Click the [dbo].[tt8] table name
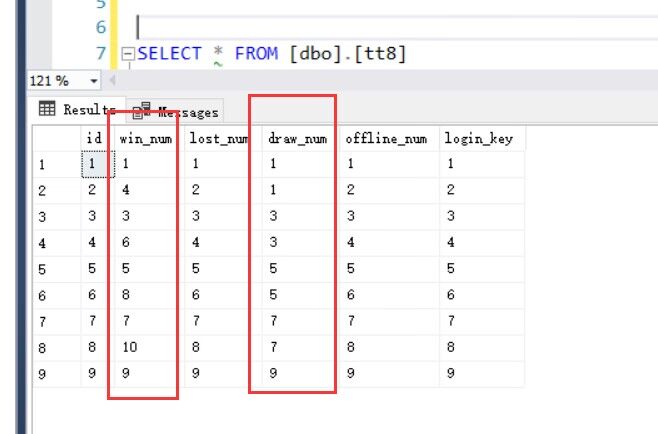 coord(348,54)
